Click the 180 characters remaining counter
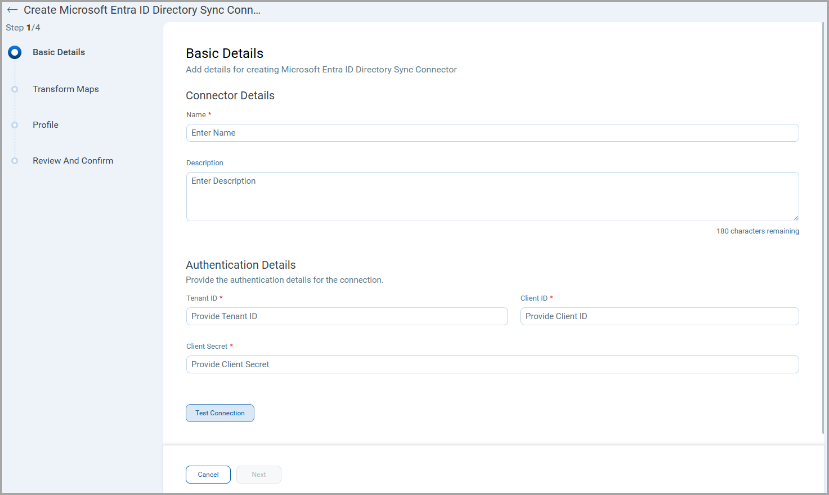Screen dimensions: 829x495 click(757, 231)
